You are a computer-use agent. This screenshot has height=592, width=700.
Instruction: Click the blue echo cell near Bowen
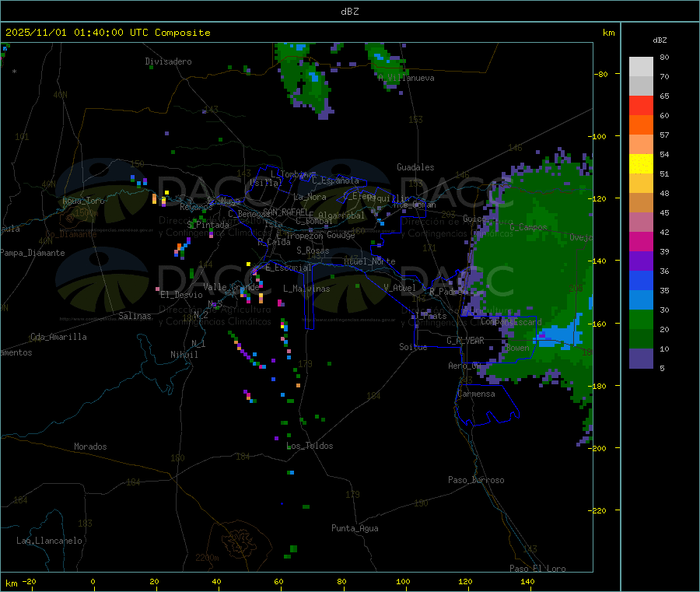[558, 335]
